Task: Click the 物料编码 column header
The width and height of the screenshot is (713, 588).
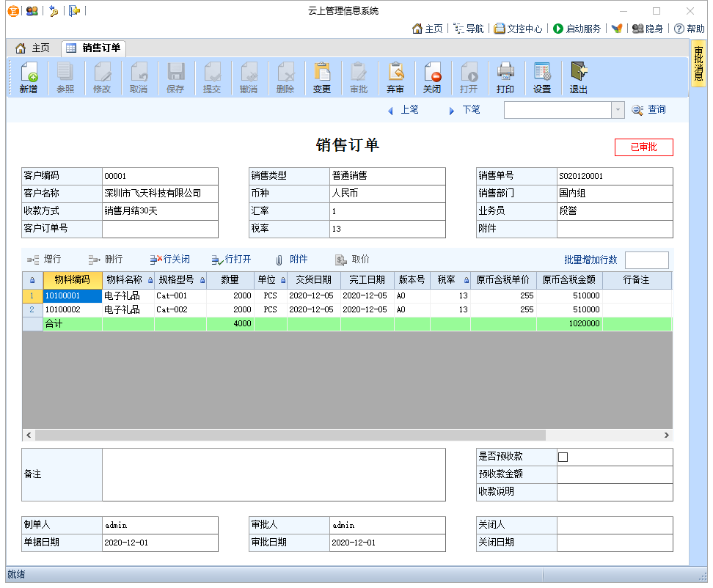Action: click(73, 280)
